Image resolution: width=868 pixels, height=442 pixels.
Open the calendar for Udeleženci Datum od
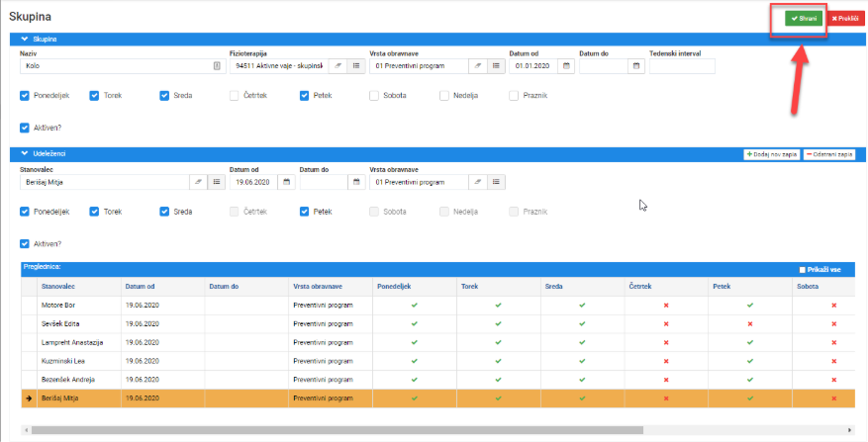(286, 182)
